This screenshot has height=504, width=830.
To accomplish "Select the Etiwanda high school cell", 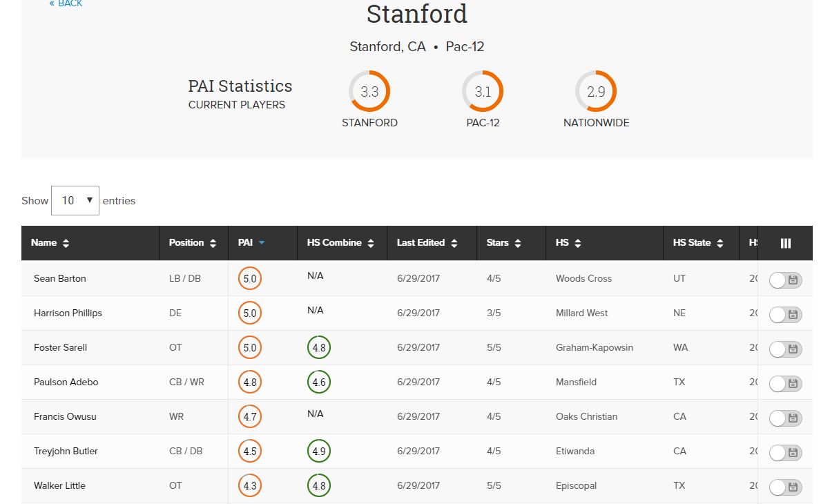I will (575, 451).
